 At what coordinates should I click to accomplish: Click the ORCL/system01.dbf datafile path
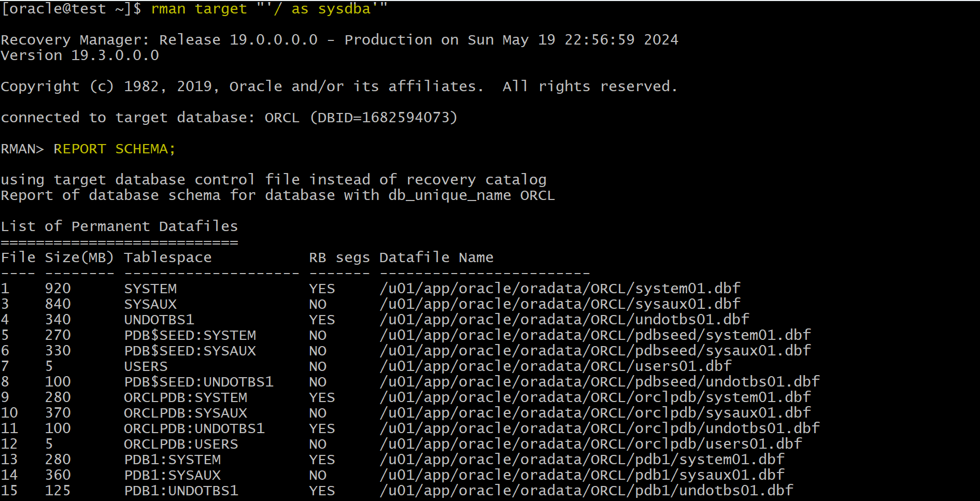[560, 289]
